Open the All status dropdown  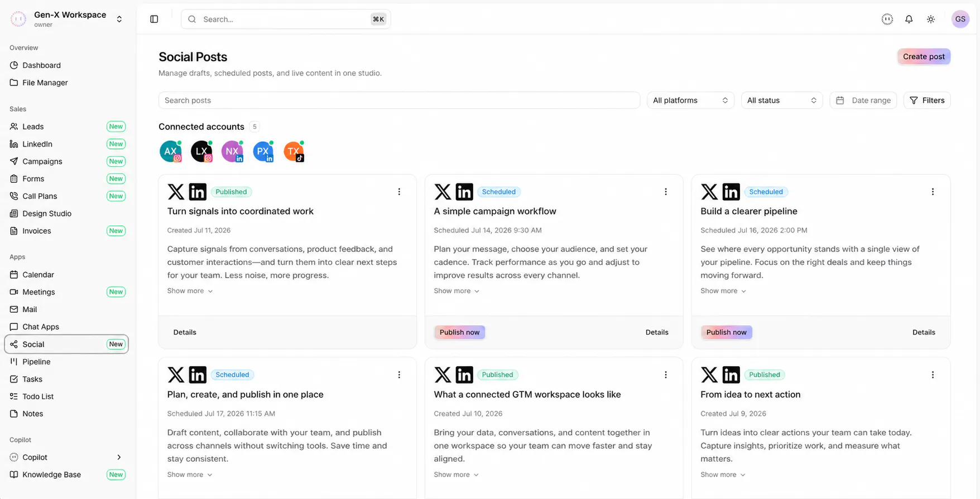pos(781,100)
